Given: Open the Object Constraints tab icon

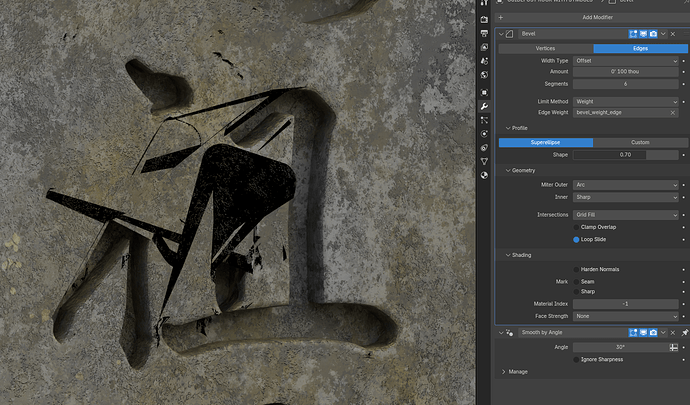Looking at the screenshot, I should tap(484, 147).
